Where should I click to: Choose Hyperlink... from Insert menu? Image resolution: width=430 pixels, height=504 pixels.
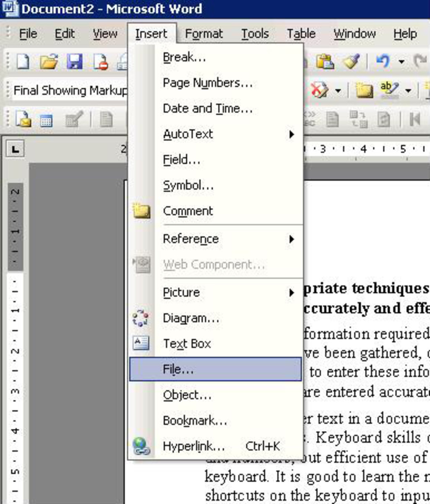click(194, 446)
